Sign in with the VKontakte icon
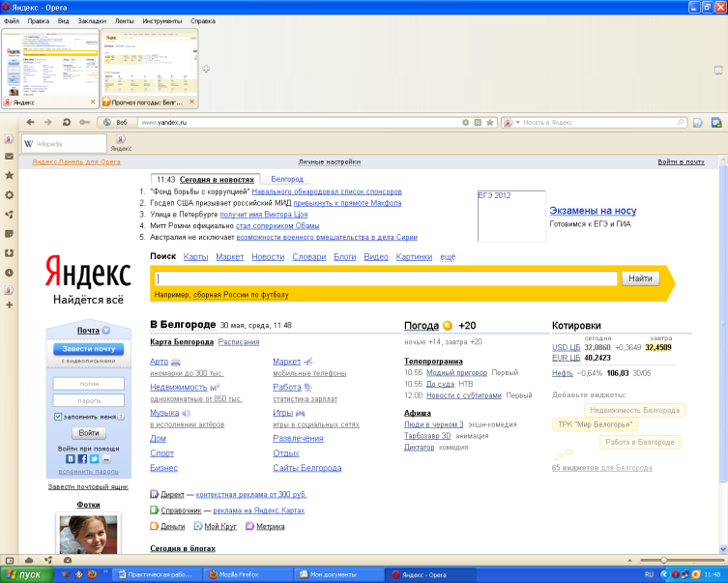 tap(71, 458)
